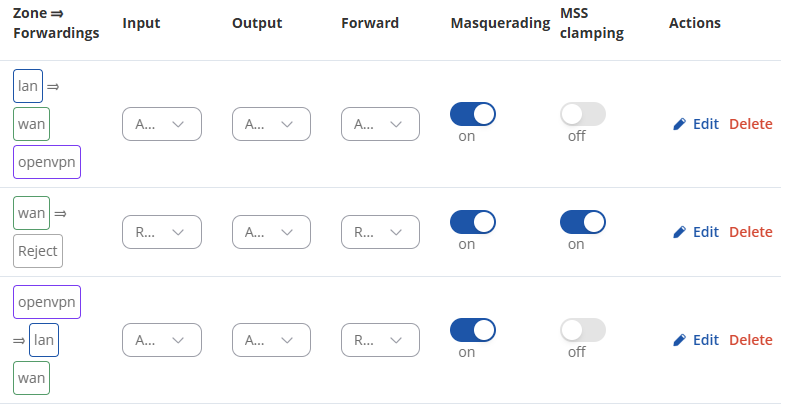Enable MSS clamping for the lan zone
Screen dimensions: 790x406
583,114
